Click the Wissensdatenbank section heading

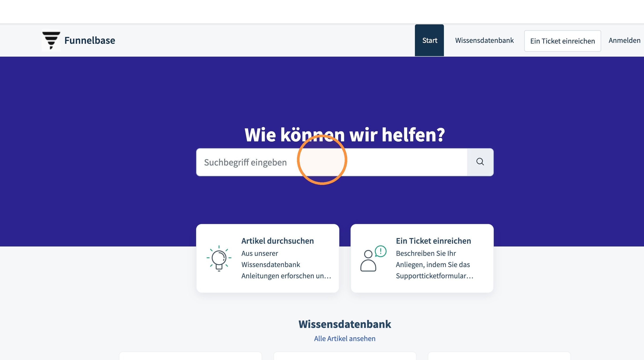point(344,324)
